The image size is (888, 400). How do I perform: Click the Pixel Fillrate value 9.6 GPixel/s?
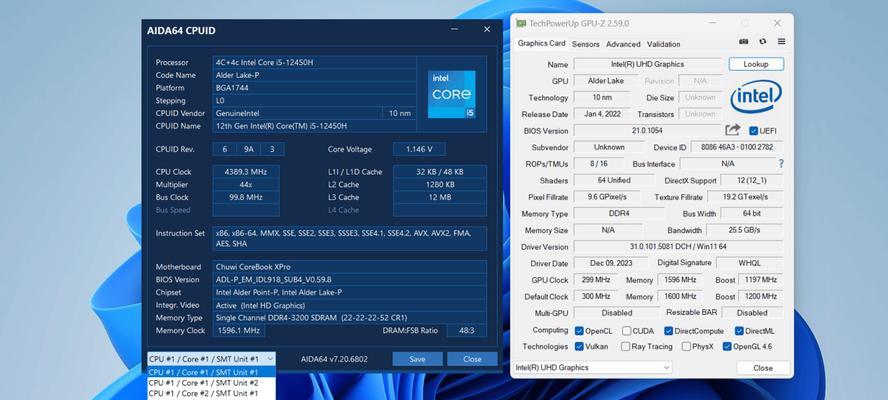pos(607,197)
